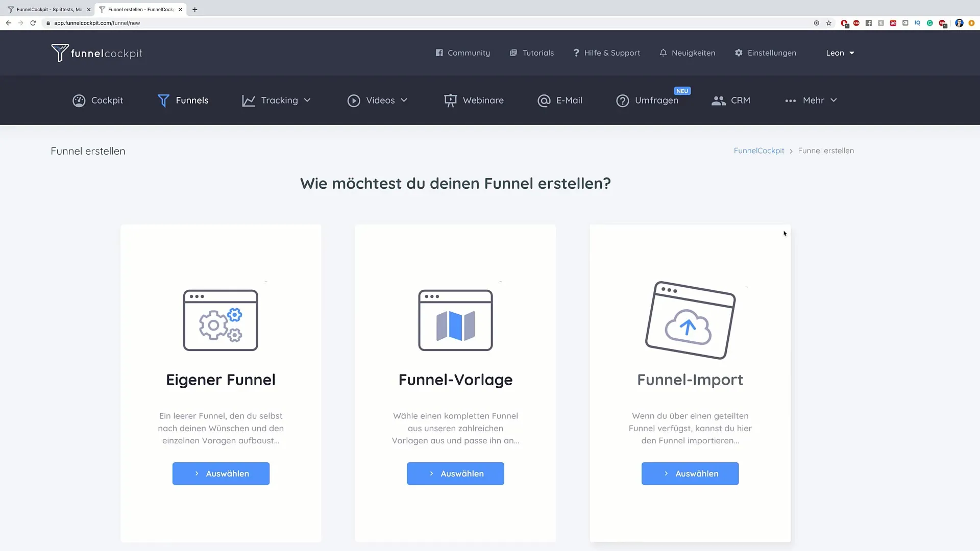Click the Community Facebook icon
Viewport: 980px width, 551px height.
(438, 53)
